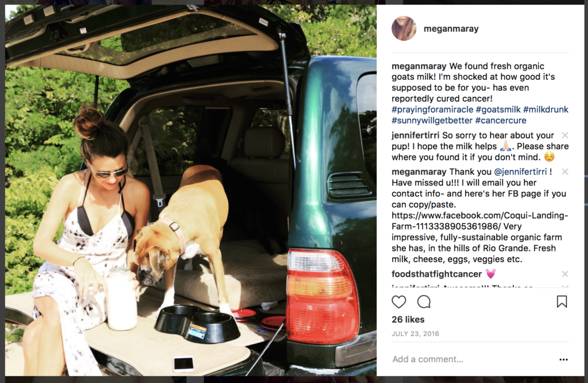
Task: Delete the foodsthatfightcancer comment via X
Action: tap(565, 274)
